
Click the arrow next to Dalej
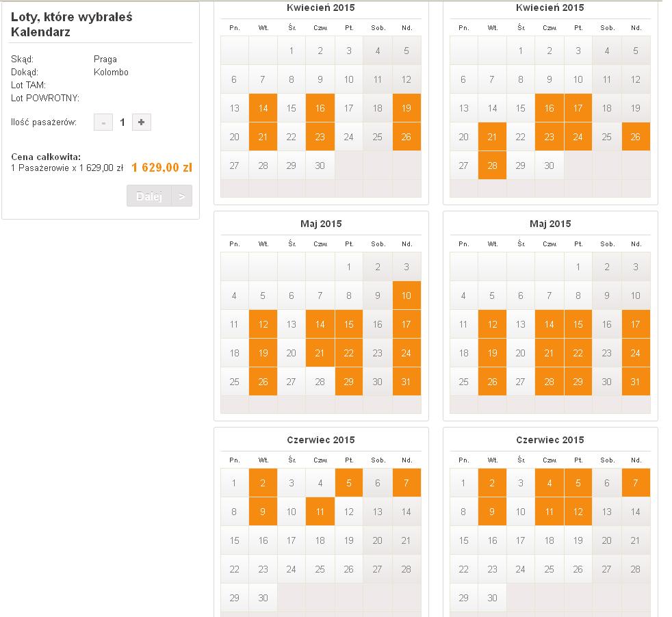click(x=182, y=196)
